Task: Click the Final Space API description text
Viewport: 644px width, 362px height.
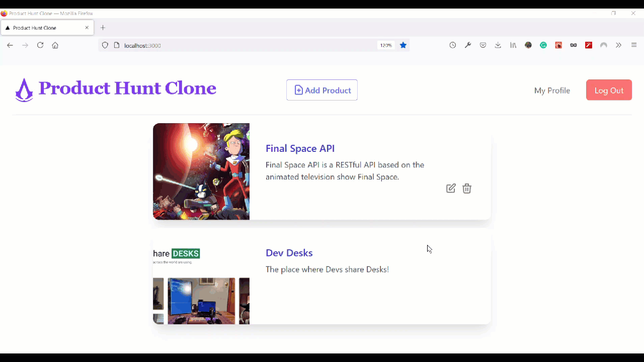Action: tap(345, 171)
